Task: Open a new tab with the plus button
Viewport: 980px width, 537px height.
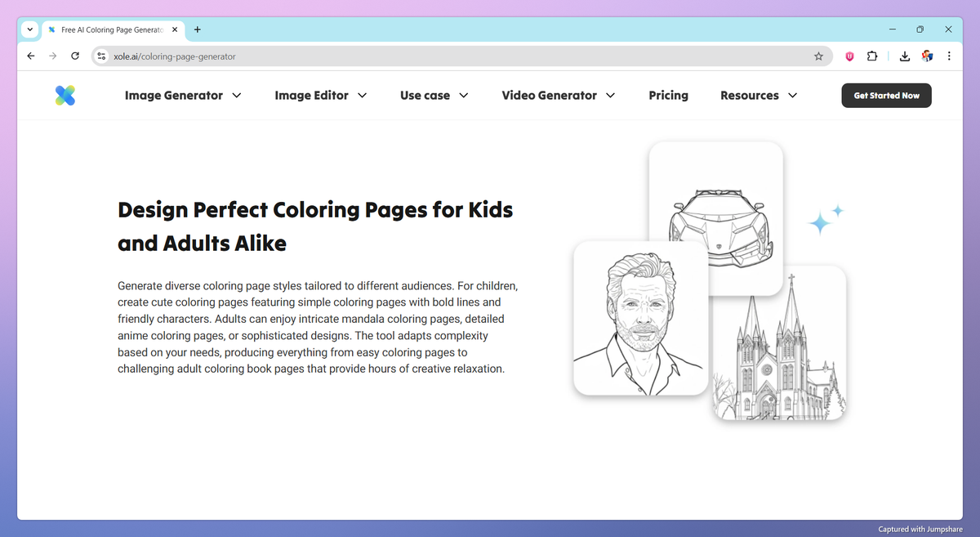Action: point(197,29)
